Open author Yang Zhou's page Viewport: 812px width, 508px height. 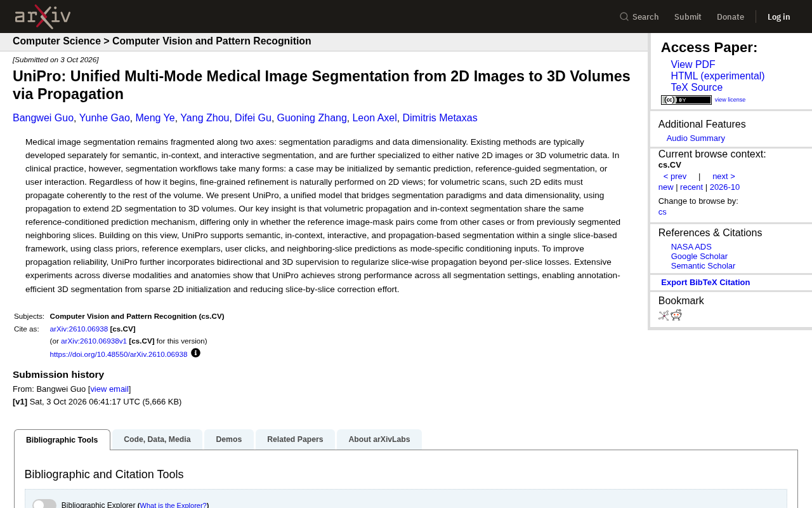click(205, 118)
